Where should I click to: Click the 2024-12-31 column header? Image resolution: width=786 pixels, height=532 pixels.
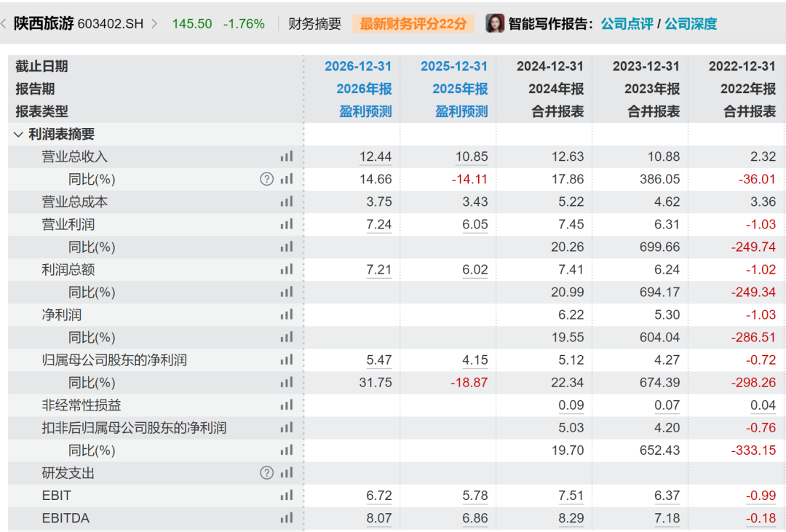[550, 66]
